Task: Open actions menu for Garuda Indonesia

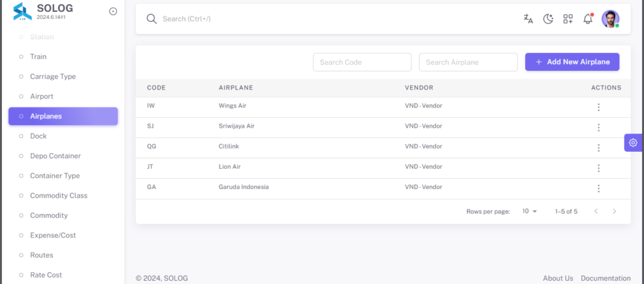Action: tap(599, 189)
